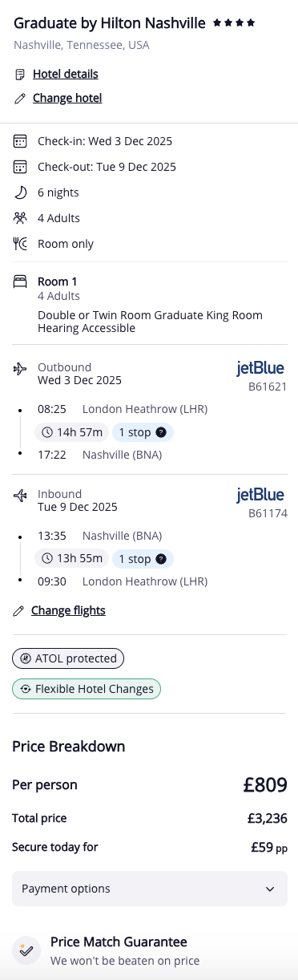Click the Payment options chevron arrow
Screen dimensions: 298x980
point(269,889)
